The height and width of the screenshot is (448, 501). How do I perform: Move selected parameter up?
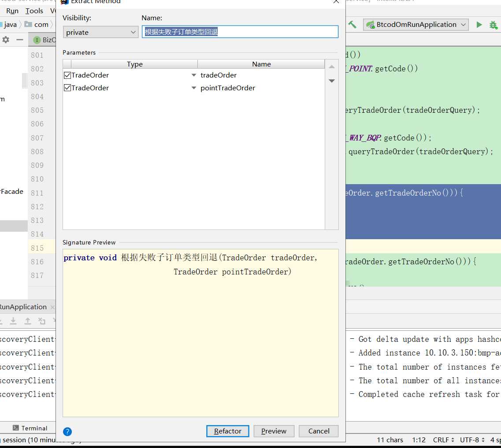click(x=332, y=67)
